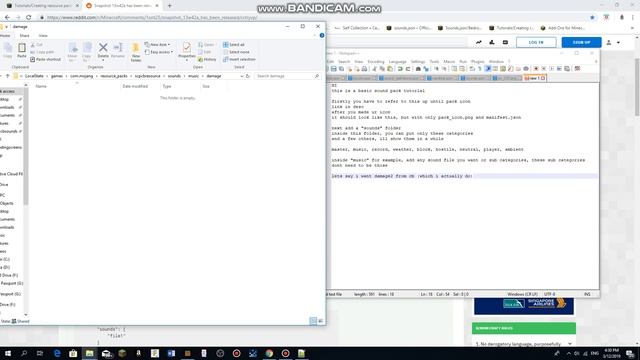Image resolution: width=640 pixels, height=360 pixels.
Task: Open Properties in File Explorer ribbon
Action: pyautogui.click(x=187, y=51)
